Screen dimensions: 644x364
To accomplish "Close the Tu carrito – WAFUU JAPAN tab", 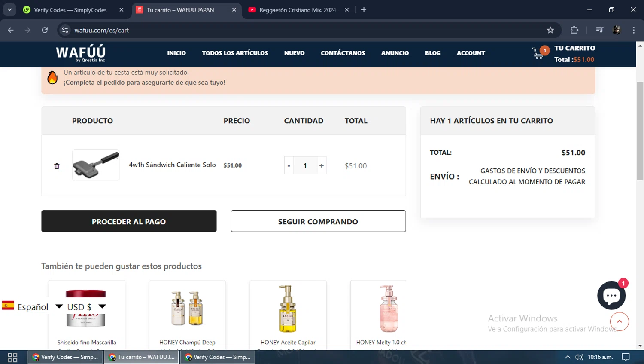I will (x=234, y=10).
